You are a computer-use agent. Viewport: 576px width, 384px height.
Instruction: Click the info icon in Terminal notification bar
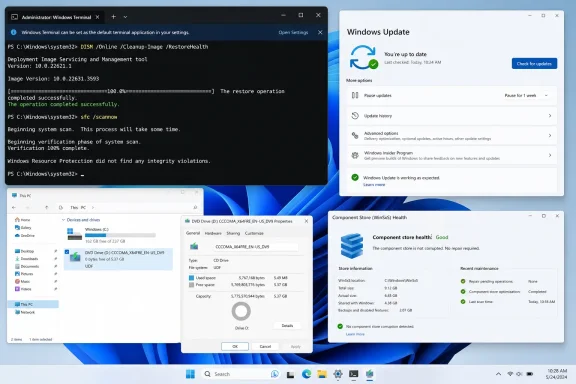[14, 32]
